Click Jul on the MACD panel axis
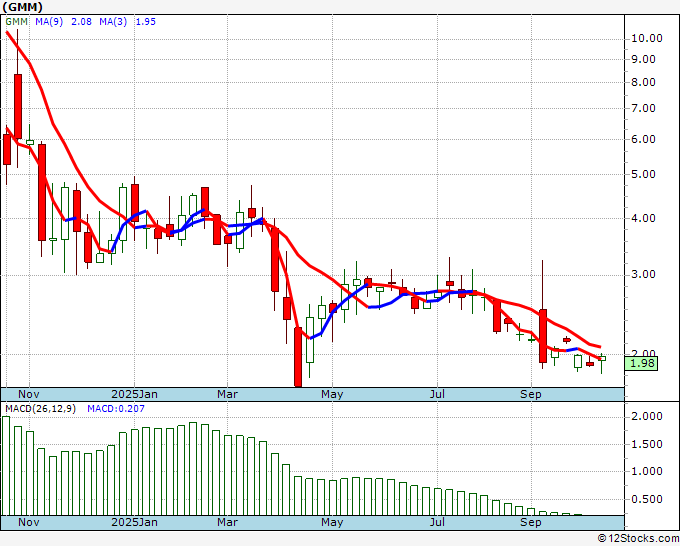Screen dimensions: 680x546 coord(437,522)
